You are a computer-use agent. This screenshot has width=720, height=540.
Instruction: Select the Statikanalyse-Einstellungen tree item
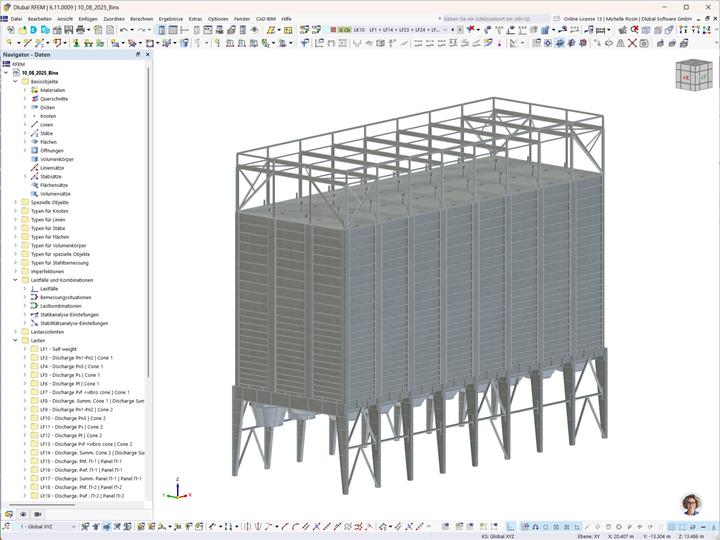click(69, 315)
